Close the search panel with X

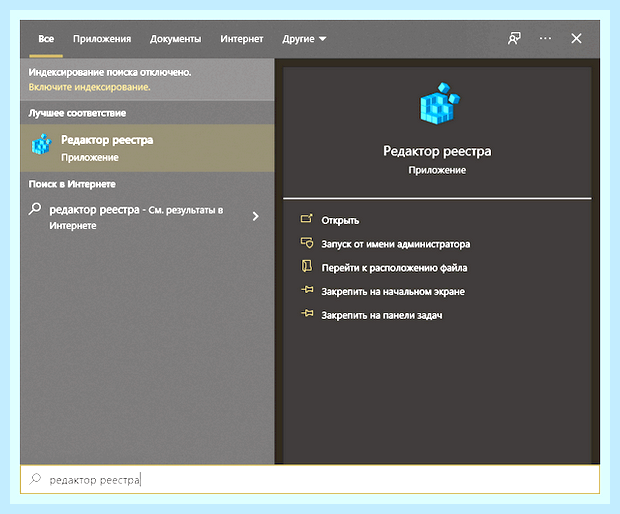(577, 38)
